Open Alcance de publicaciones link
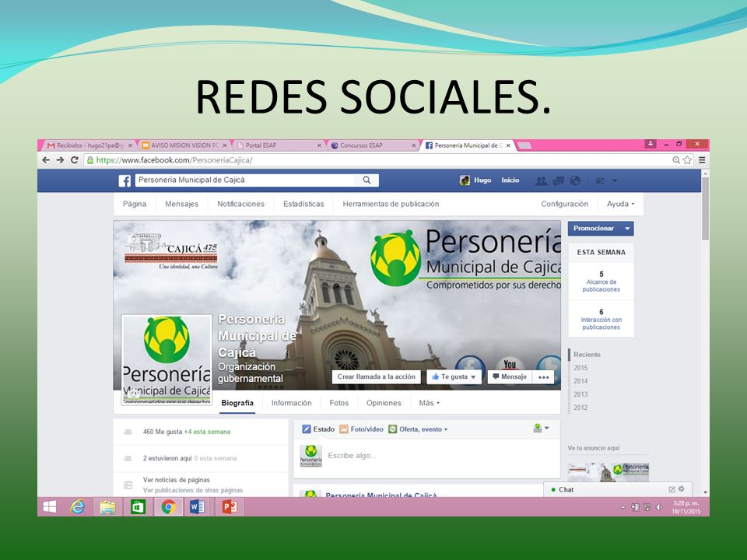This screenshot has width=747, height=560. [601, 285]
